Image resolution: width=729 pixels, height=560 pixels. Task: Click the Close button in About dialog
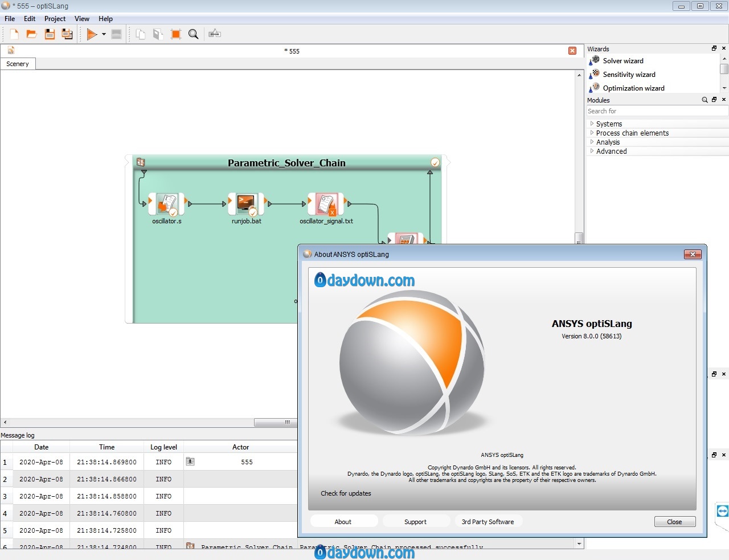675,521
